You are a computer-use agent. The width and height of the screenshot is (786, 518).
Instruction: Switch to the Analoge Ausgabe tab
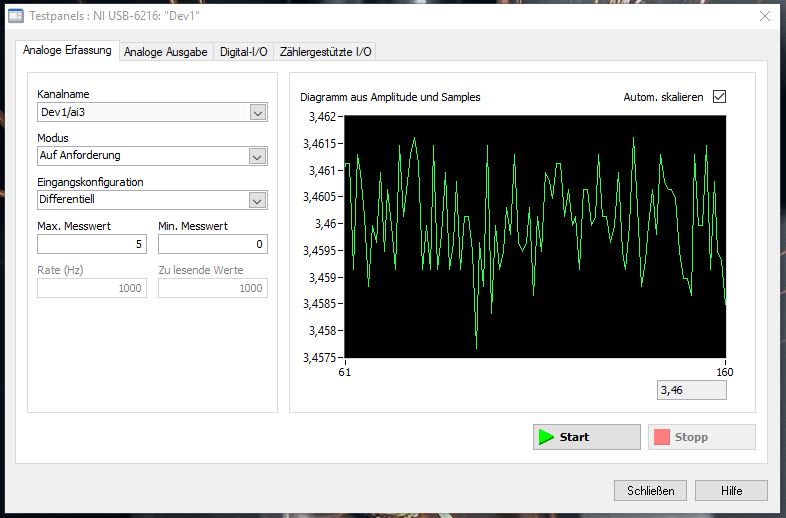click(x=166, y=52)
